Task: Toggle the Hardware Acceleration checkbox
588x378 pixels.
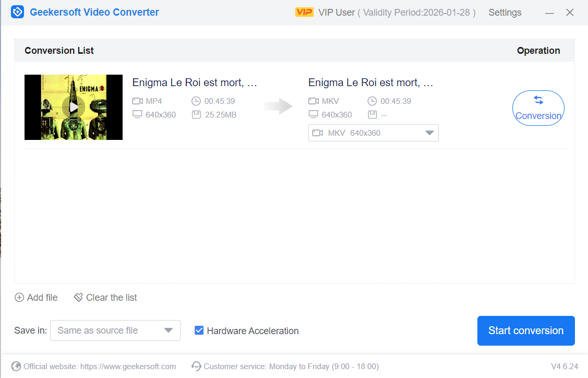Action: (199, 330)
